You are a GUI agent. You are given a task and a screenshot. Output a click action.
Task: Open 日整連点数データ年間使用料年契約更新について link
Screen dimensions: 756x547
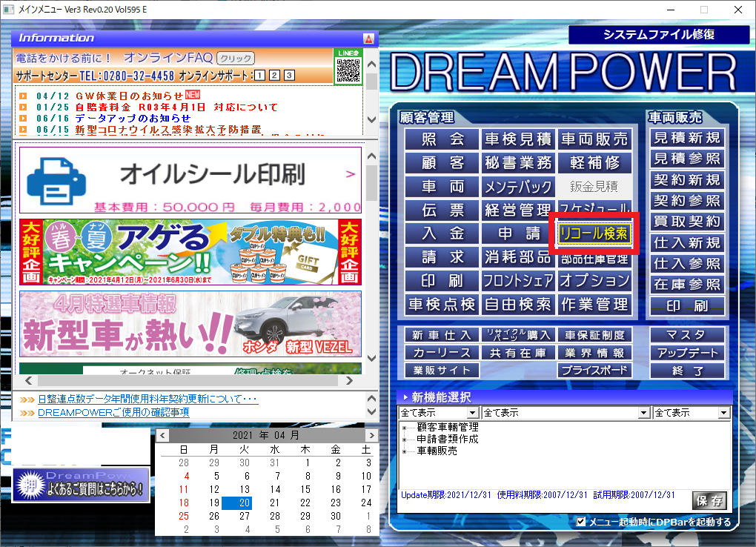click(x=147, y=400)
